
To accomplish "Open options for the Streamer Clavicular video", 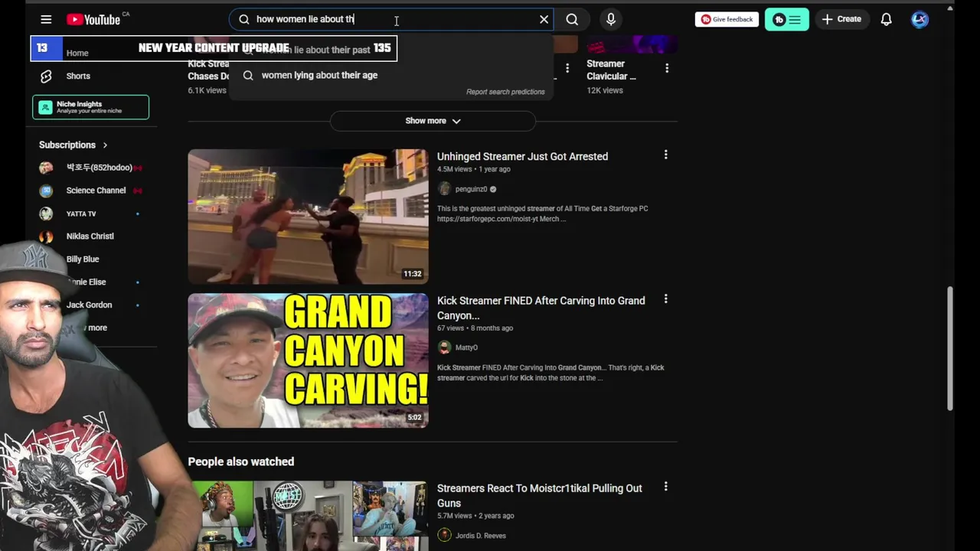I will 667,68.
